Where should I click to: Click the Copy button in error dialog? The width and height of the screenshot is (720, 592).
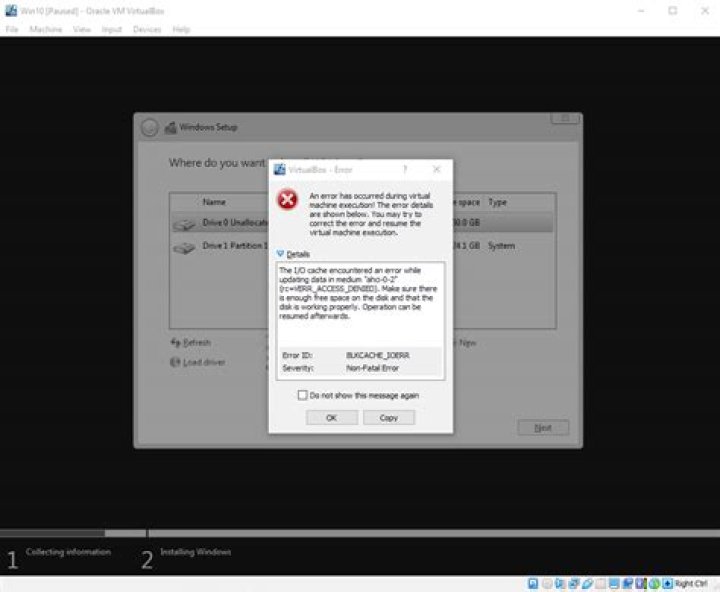[389, 417]
